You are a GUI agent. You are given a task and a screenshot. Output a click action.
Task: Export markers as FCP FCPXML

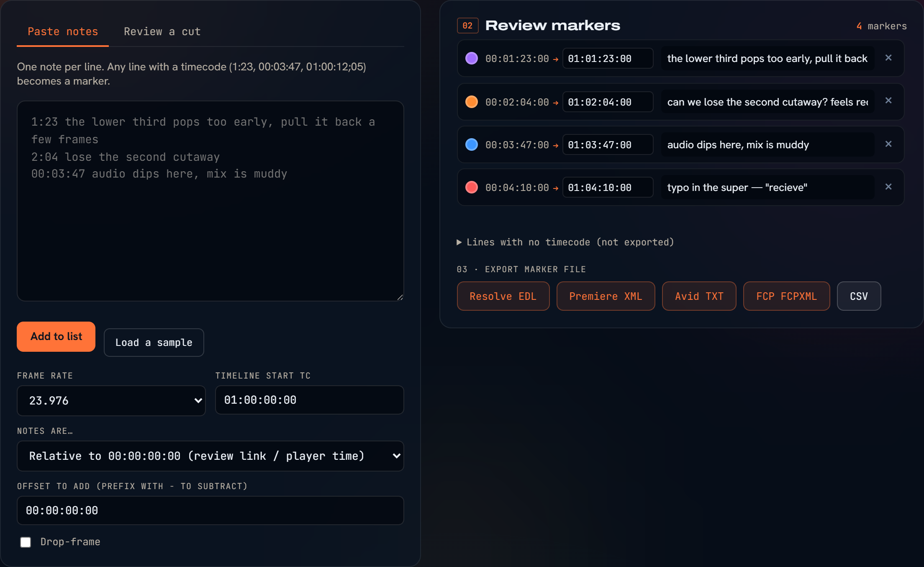(x=786, y=296)
